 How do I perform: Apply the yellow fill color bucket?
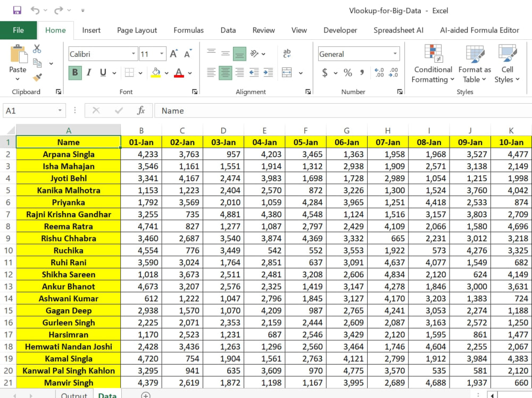pyautogui.click(x=156, y=73)
